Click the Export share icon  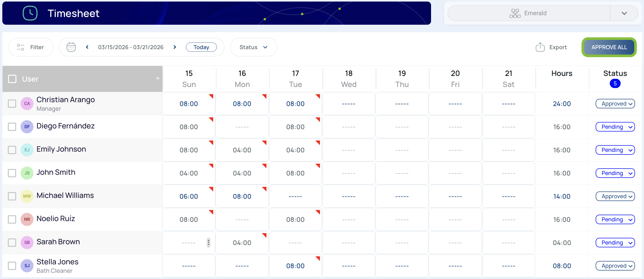pos(540,47)
